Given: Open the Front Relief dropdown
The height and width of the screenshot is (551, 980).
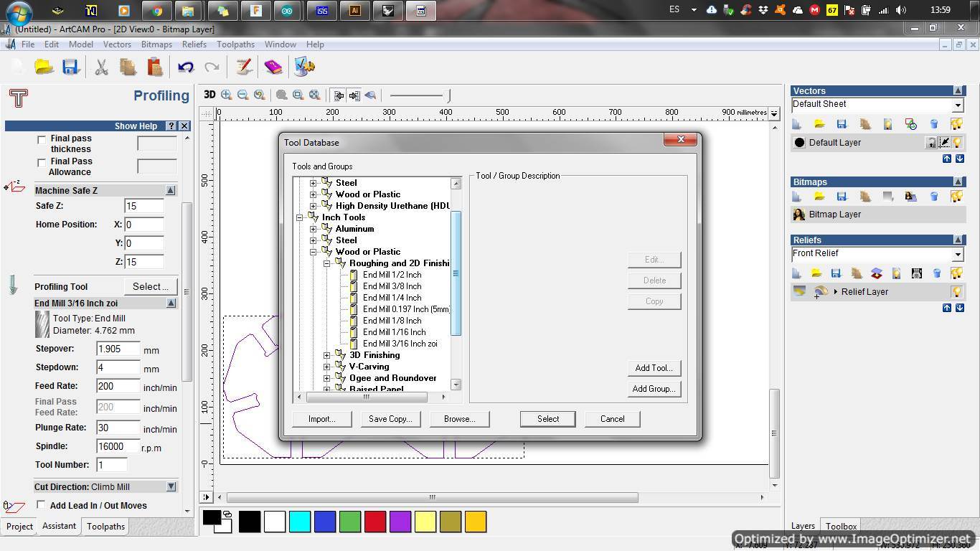Looking at the screenshot, I should point(957,255).
